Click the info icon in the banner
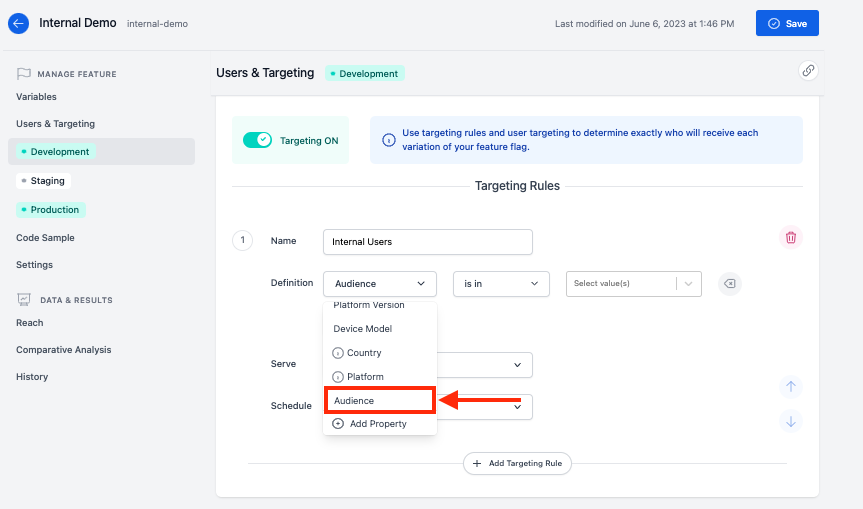This screenshot has width=863, height=509. pos(389,140)
